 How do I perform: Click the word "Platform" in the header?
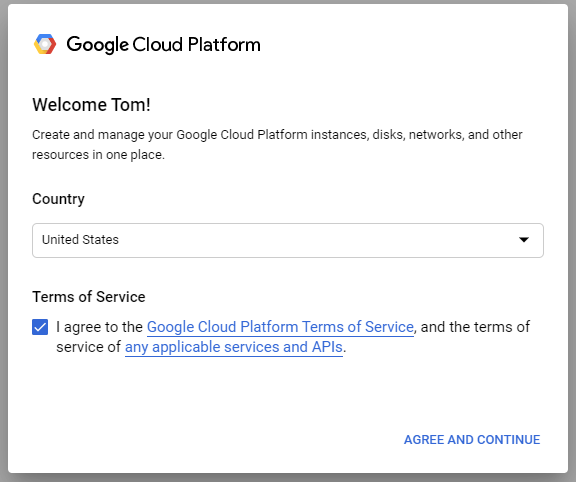[x=224, y=45]
